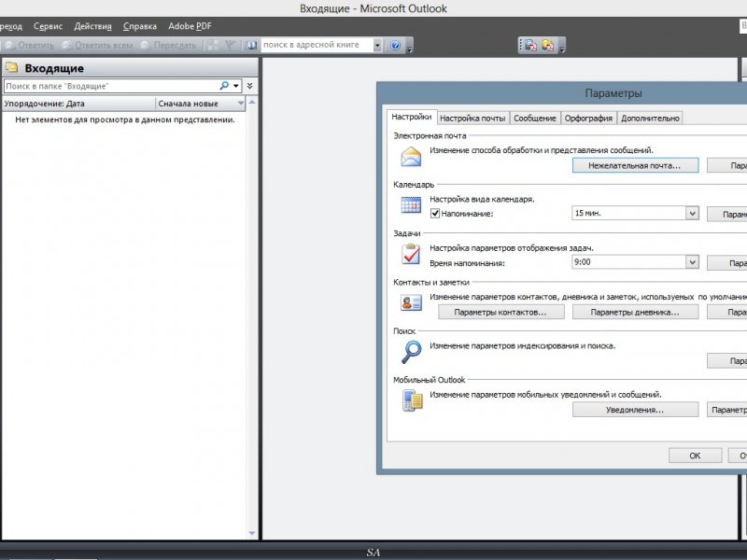Click the message list scroll-down arrow
The width and height of the screenshot is (747, 560).
[252, 533]
